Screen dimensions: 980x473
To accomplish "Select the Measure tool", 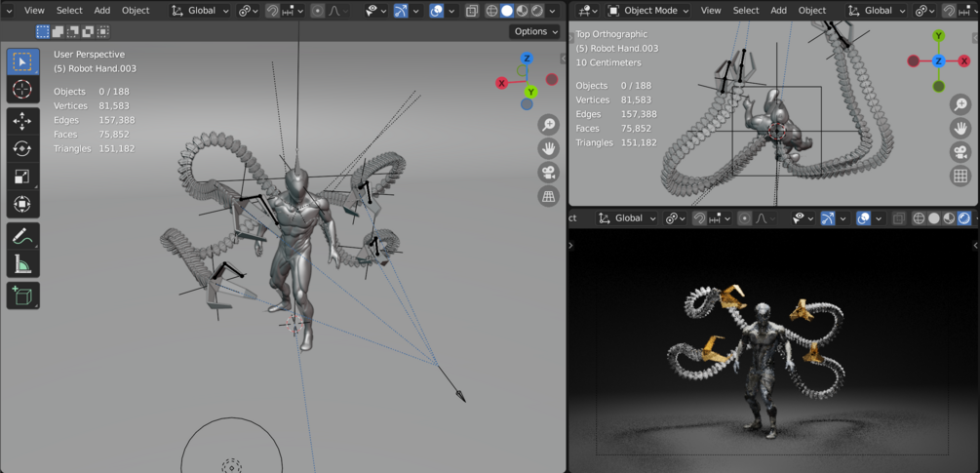I will tap(23, 263).
